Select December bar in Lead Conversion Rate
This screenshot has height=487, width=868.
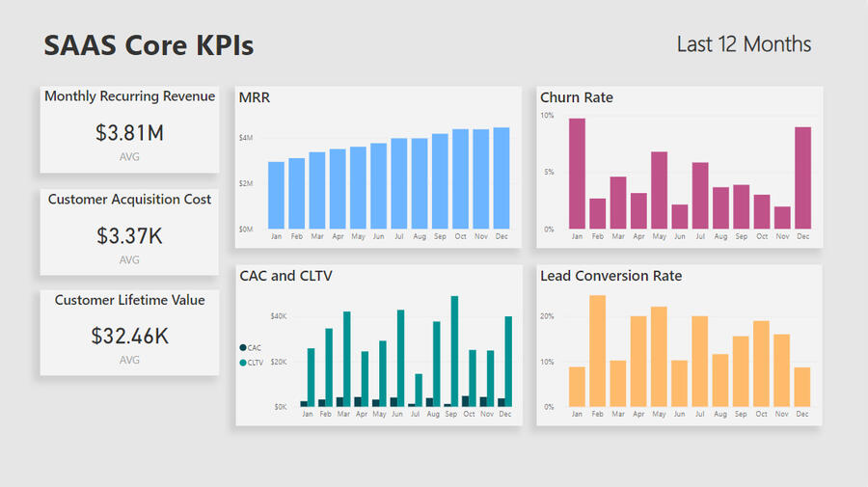(x=802, y=387)
